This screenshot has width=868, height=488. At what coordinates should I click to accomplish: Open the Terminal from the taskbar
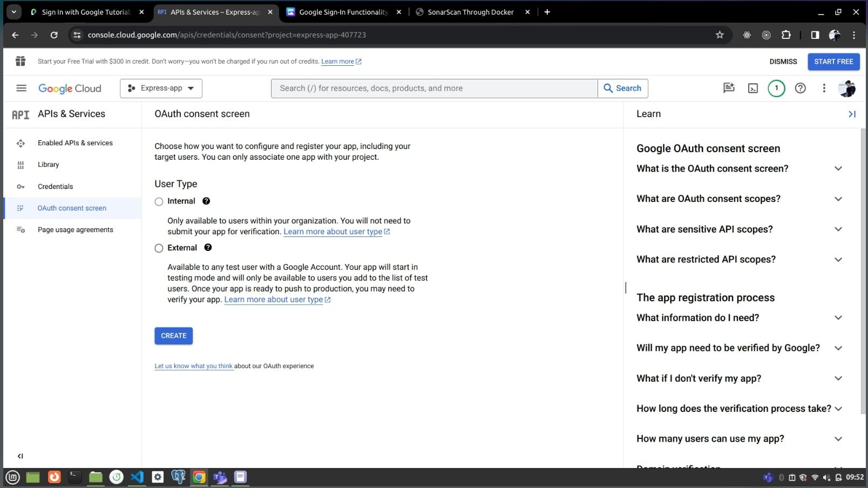[75, 477]
